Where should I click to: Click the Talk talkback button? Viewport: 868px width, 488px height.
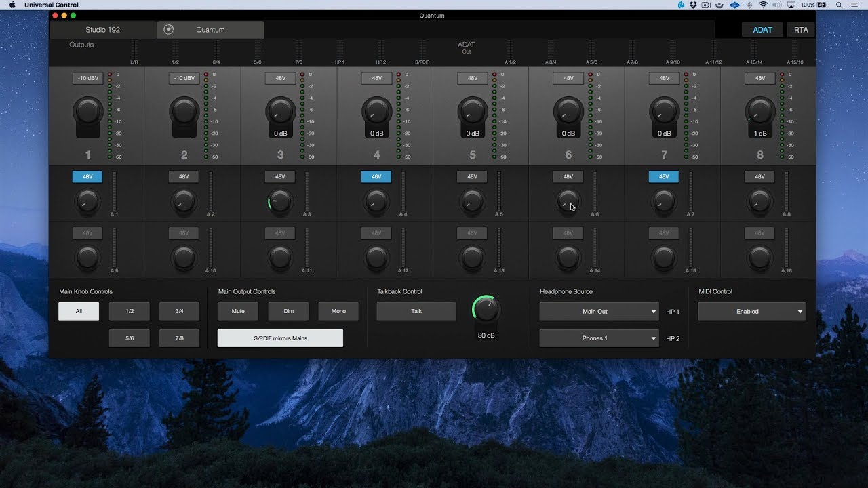point(416,311)
